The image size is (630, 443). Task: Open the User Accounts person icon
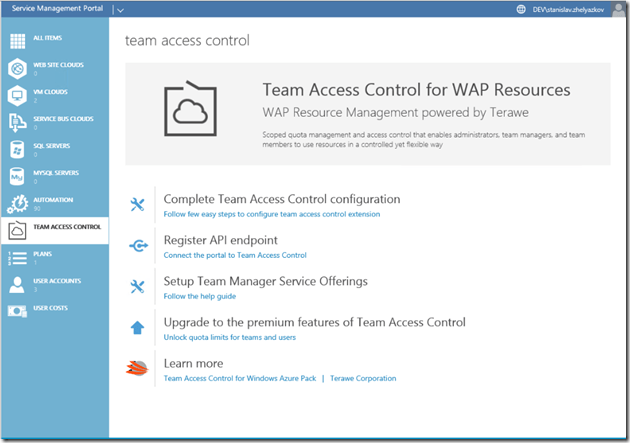[x=17, y=285]
